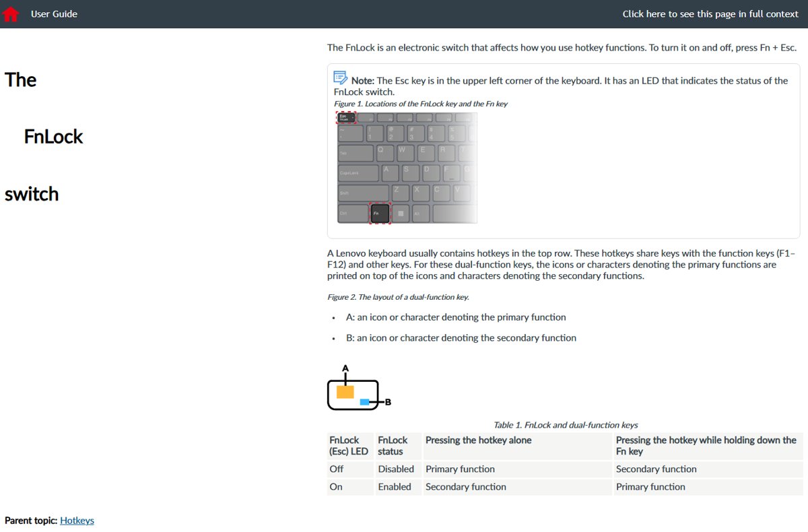Click the red home icon
This screenshot has width=808, height=532.
coord(11,13)
